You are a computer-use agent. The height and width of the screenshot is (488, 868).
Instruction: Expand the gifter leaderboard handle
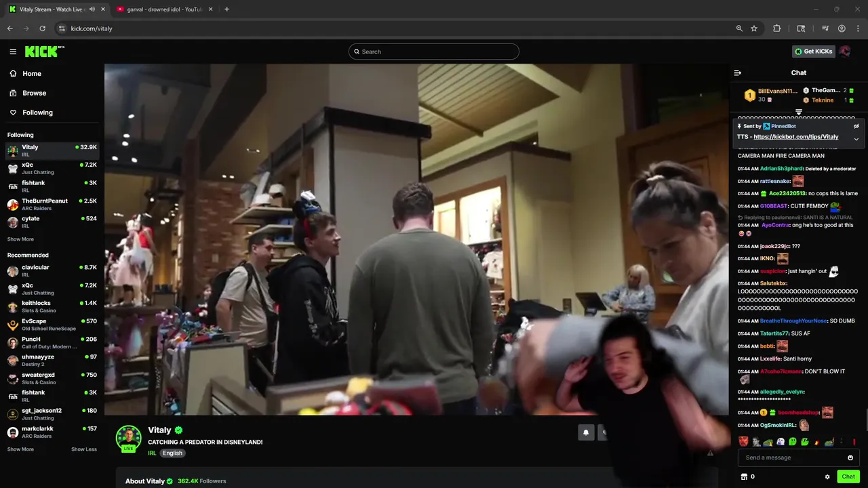click(x=799, y=113)
